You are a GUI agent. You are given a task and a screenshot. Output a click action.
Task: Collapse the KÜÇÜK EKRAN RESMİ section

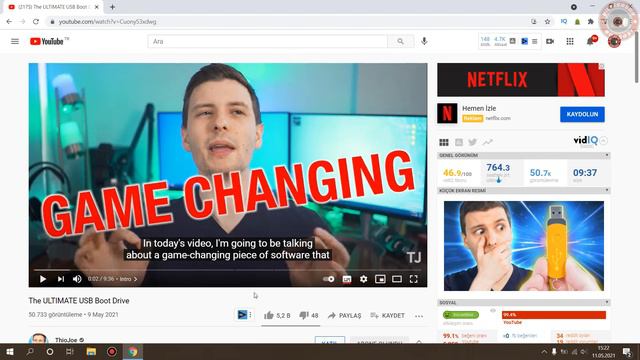607,191
